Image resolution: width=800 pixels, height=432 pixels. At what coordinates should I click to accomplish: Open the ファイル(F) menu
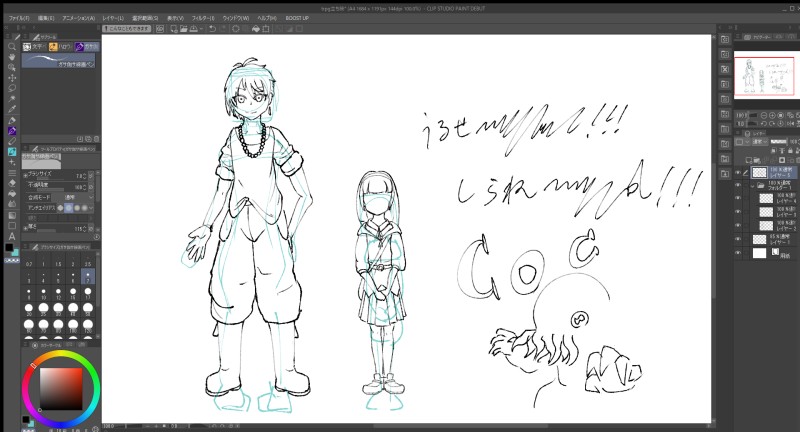coord(19,18)
